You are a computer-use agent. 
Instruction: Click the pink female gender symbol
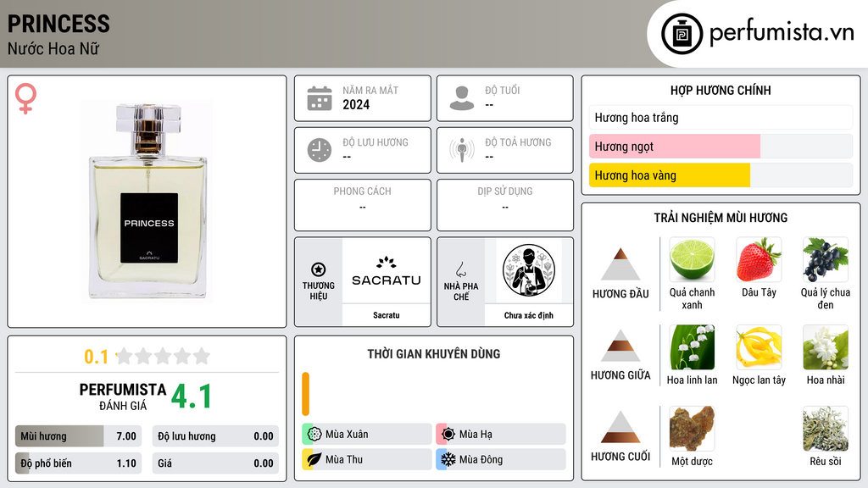coord(25,98)
